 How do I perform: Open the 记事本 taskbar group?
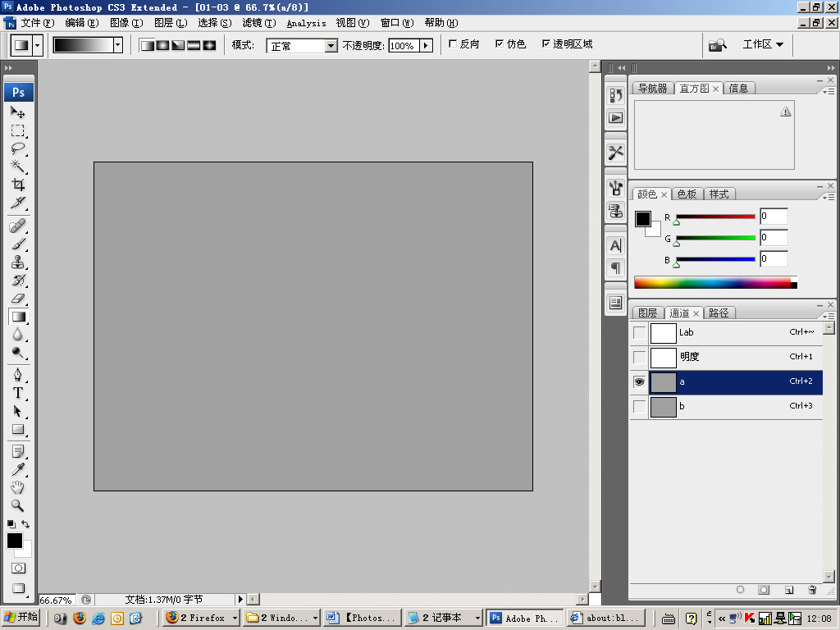(x=442, y=618)
